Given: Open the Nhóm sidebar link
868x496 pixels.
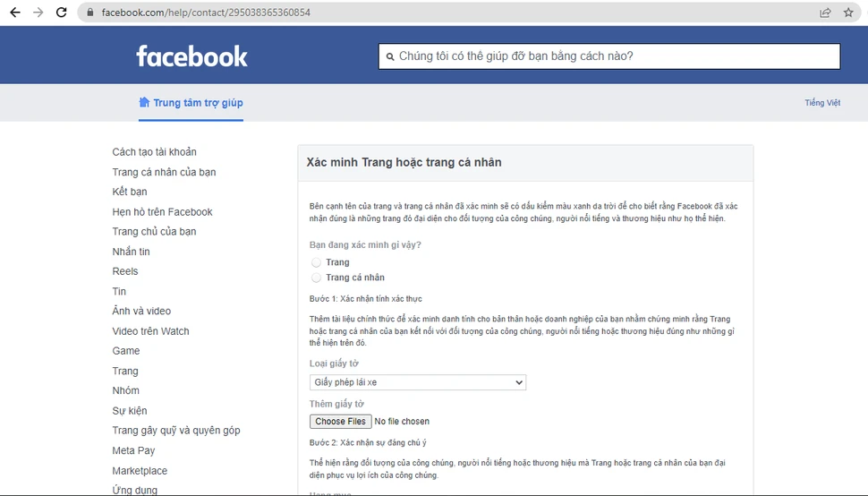Looking at the screenshot, I should point(125,390).
